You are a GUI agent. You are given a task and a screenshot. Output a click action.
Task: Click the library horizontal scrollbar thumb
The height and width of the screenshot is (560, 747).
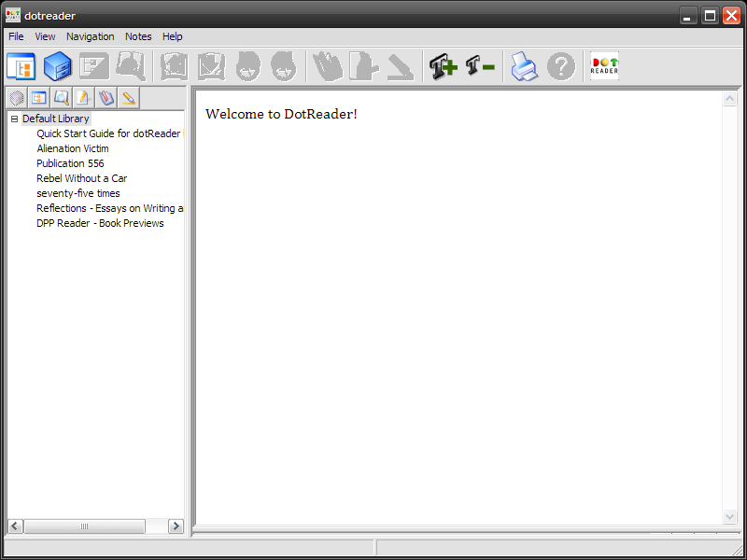(84, 526)
